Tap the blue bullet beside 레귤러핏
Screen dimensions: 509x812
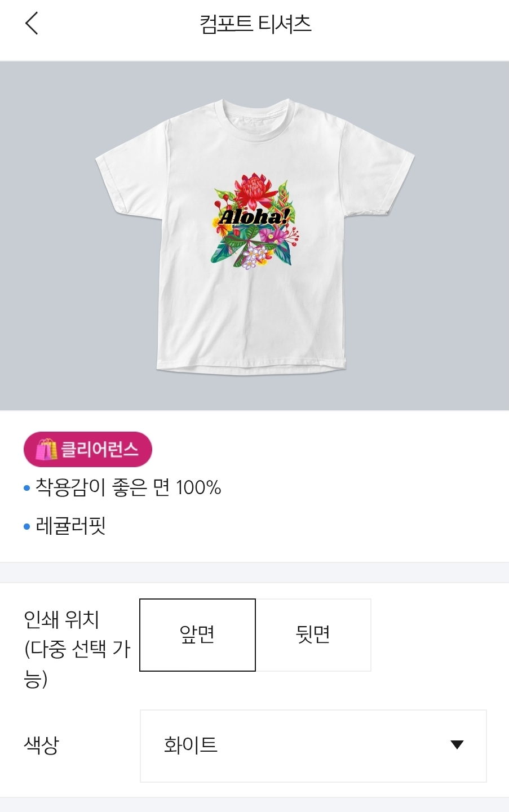[x=26, y=527]
